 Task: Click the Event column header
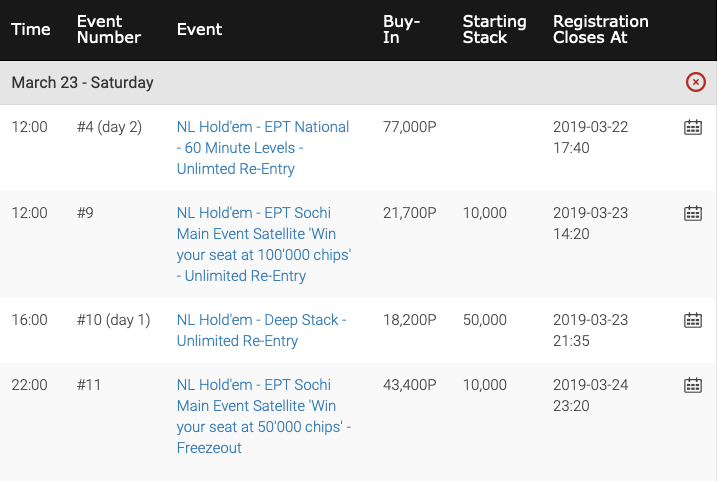(x=199, y=29)
